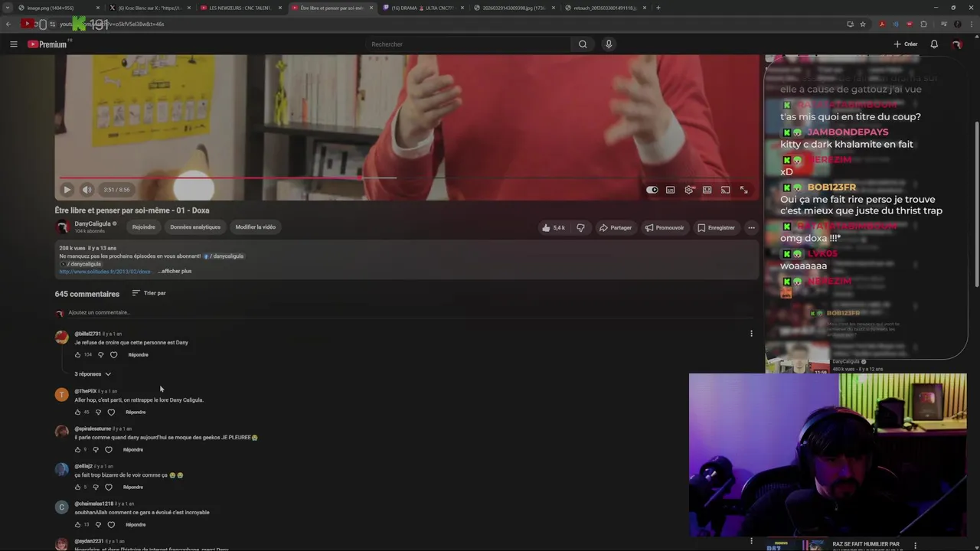
Task: Enter full screen mode
Action: coord(743,190)
